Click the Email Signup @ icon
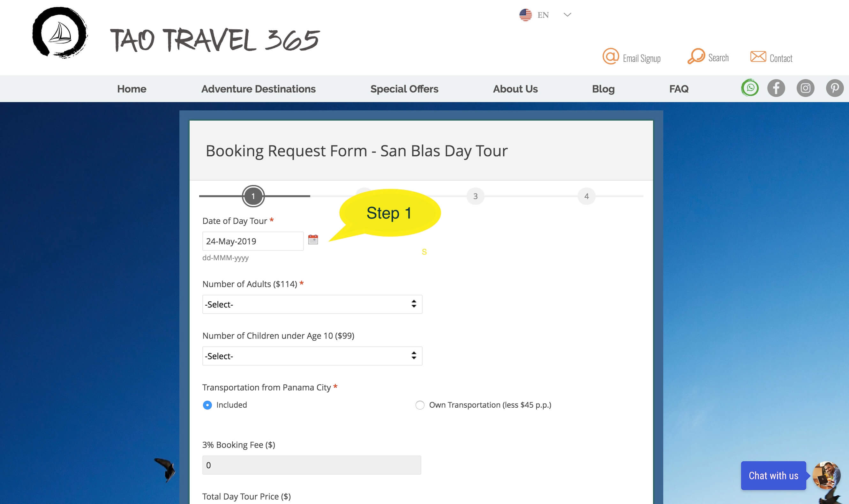 click(x=611, y=56)
